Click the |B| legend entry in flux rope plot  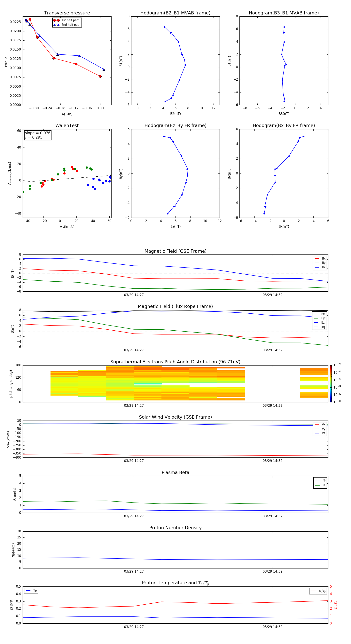pos(320,327)
